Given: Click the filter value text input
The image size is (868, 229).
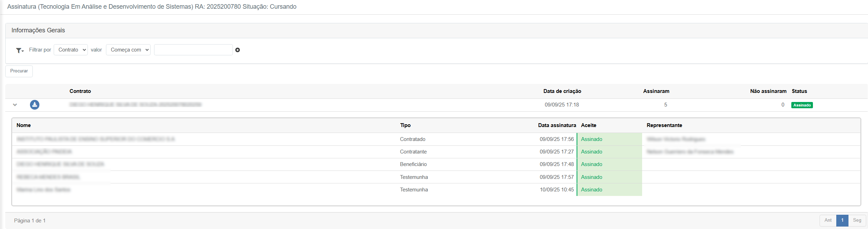Looking at the screenshot, I should (193, 50).
